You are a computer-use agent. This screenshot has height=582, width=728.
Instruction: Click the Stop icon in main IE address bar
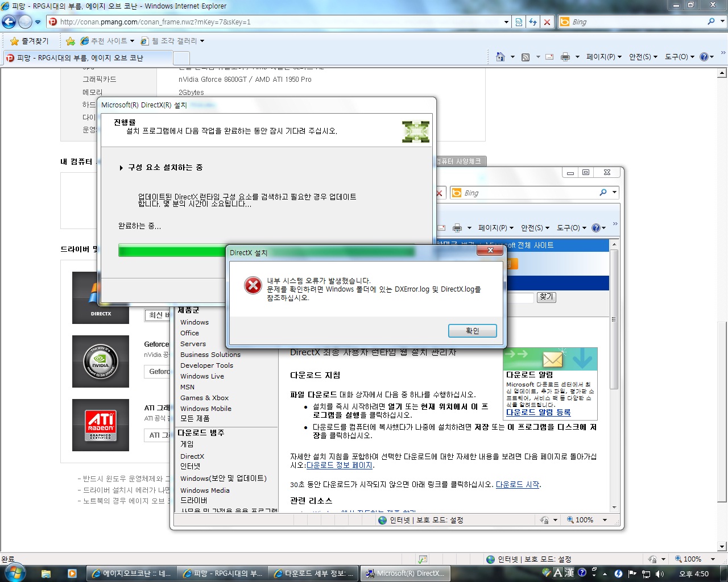coord(547,22)
